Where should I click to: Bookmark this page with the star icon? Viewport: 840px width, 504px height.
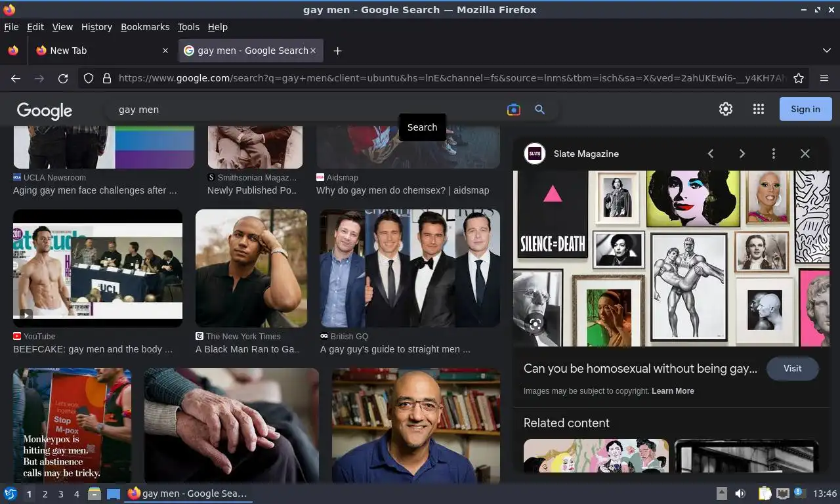click(x=799, y=78)
